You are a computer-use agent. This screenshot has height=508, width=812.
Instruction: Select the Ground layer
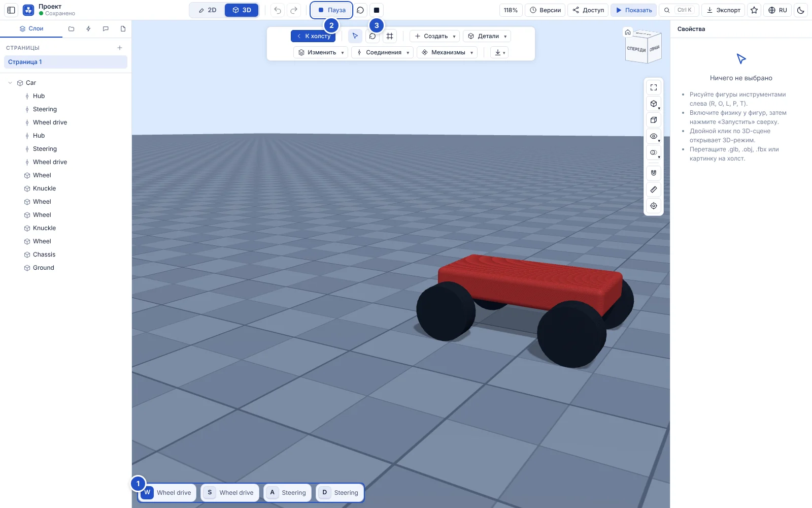coord(65,268)
